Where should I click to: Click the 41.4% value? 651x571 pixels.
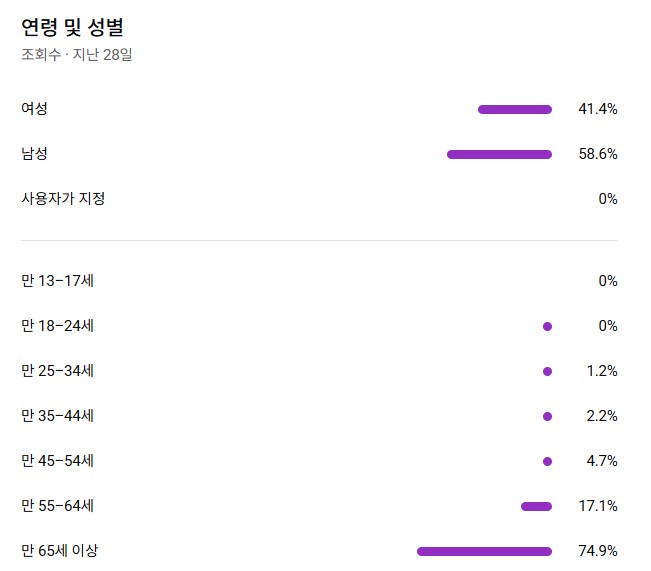pos(598,109)
